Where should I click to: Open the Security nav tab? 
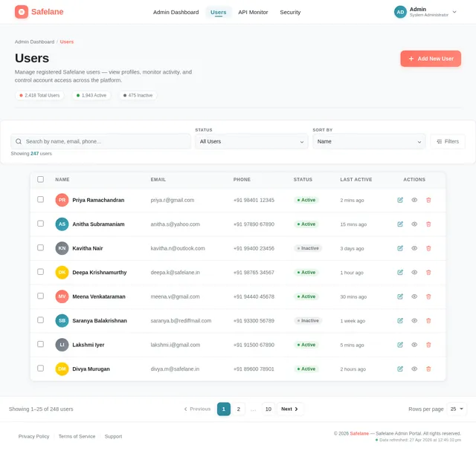[290, 12]
